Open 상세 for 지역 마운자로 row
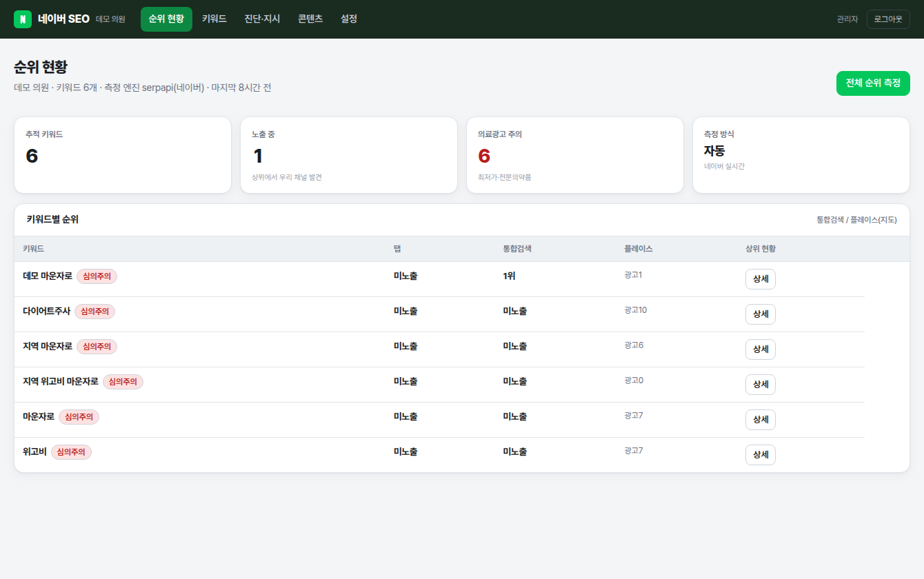 click(761, 349)
